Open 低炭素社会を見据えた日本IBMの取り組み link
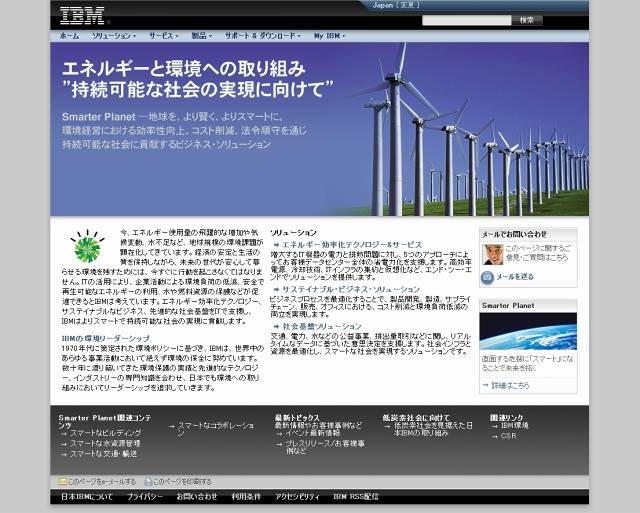The width and height of the screenshot is (640, 513). point(433,429)
